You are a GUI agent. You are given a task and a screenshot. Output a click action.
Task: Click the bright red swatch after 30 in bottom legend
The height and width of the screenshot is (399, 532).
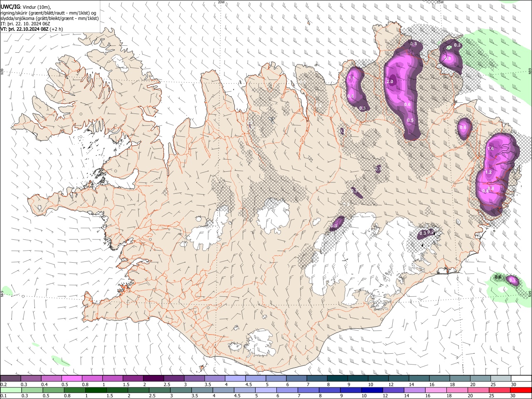pyautogui.click(x=521, y=390)
